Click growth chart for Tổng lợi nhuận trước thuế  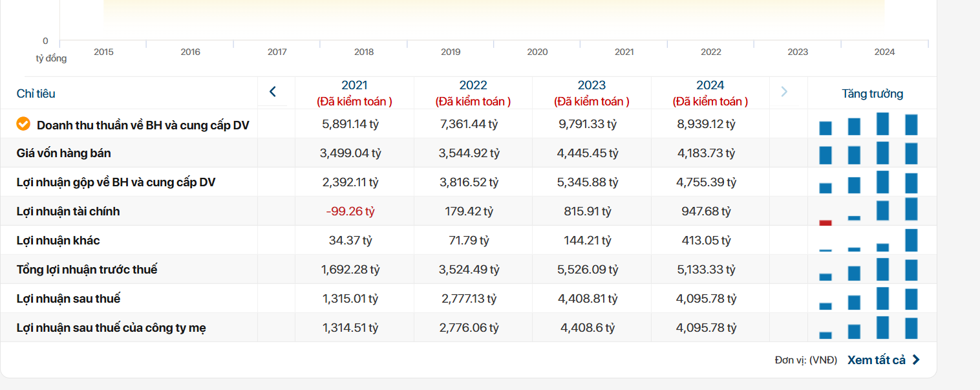868,269
